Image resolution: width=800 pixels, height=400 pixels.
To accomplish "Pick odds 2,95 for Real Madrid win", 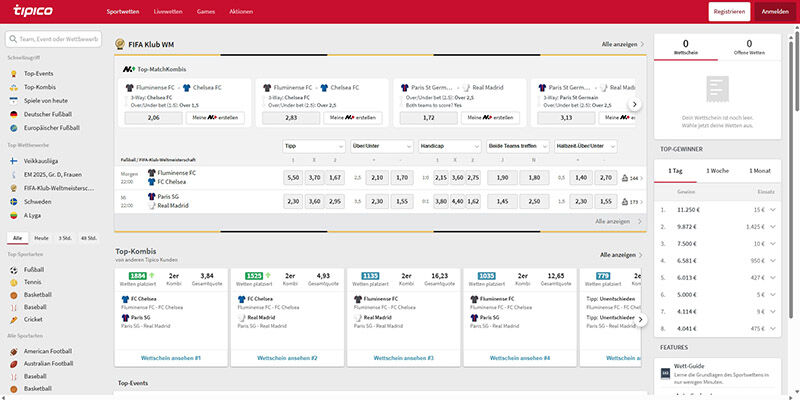I will [335, 202].
